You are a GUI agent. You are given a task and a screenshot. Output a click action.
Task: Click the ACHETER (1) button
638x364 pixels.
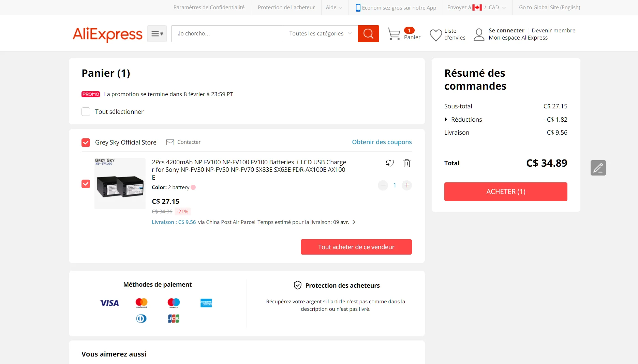506,192
